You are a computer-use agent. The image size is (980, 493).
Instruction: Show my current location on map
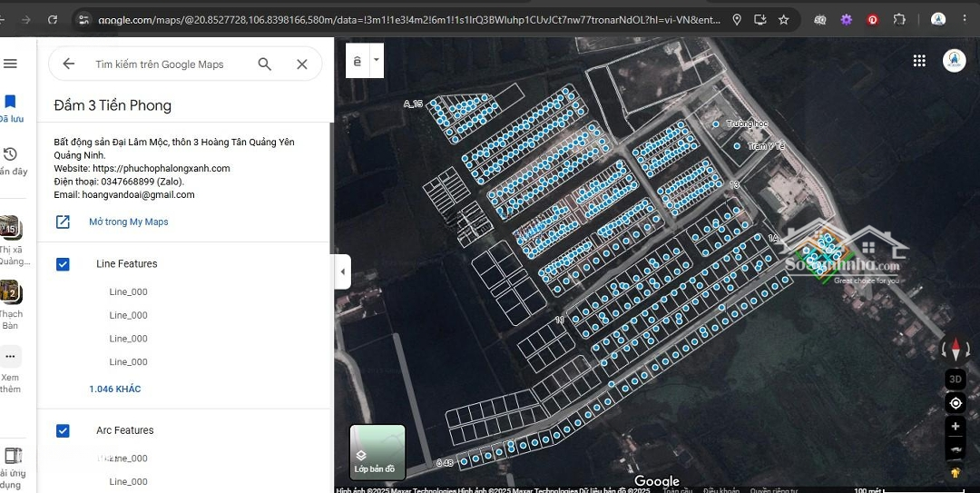click(955, 403)
